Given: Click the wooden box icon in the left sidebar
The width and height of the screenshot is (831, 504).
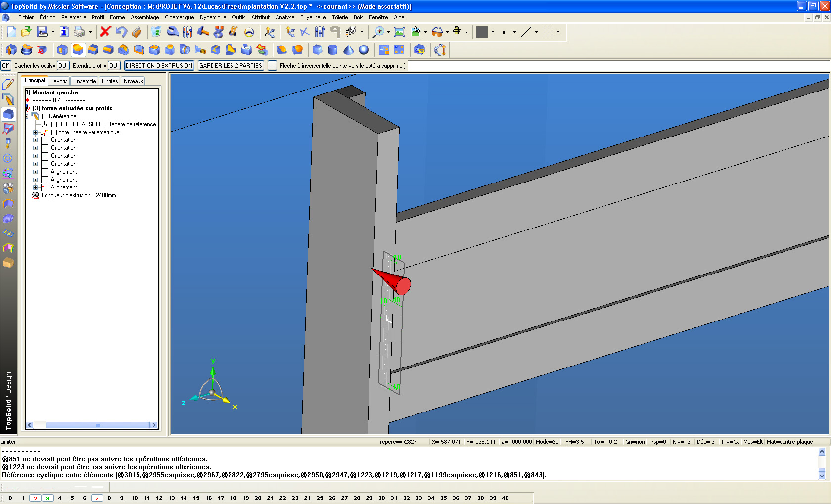Looking at the screenshot, I should tap(8, 263).
